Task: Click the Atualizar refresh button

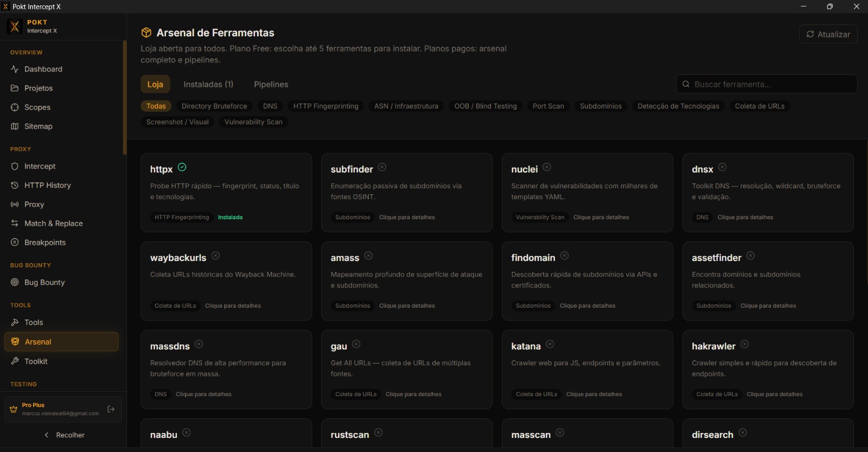Action: click(x=828, y=34)
